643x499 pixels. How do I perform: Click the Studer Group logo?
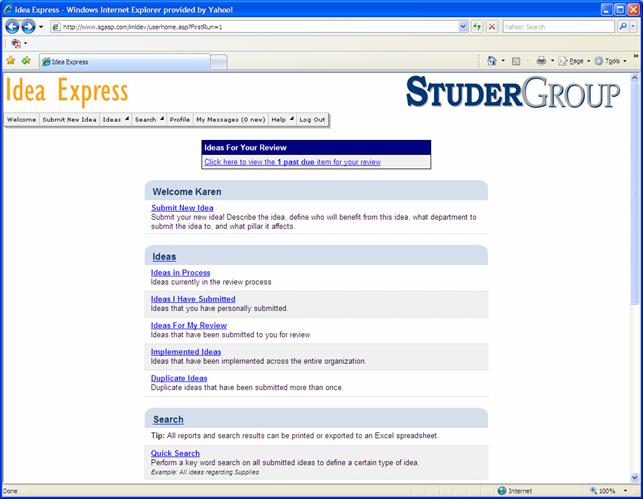513,92
